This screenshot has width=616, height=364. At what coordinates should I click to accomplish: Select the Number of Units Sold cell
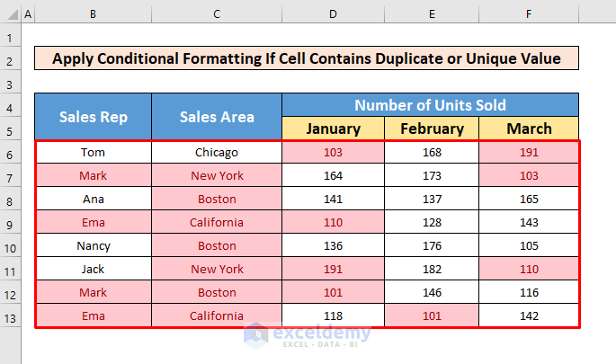tap(430, 105)
